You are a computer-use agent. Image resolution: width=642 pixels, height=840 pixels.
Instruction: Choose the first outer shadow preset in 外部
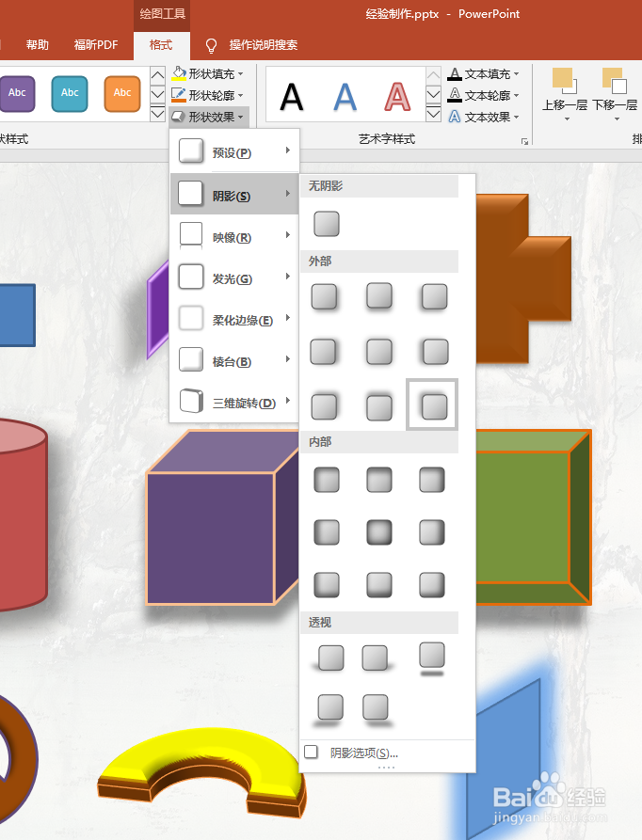point(324,297)
